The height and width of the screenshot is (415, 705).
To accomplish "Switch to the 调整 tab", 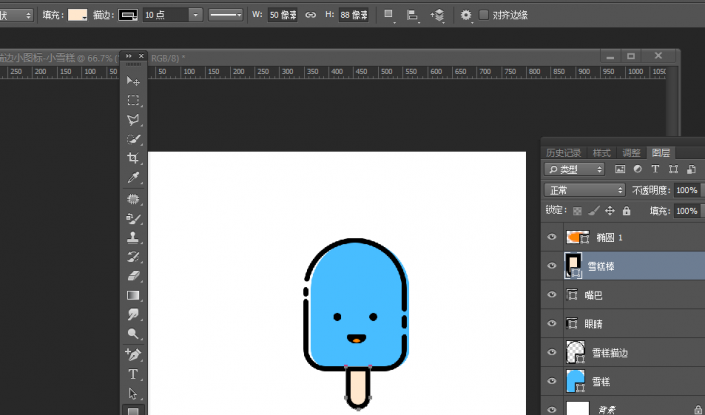I will click(631, 153).
